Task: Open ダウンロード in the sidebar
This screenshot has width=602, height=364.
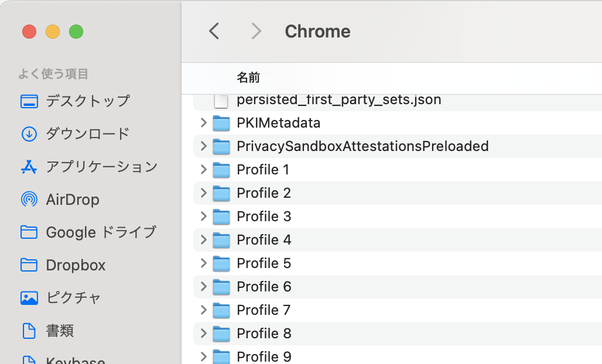Action: coord(87,133)
